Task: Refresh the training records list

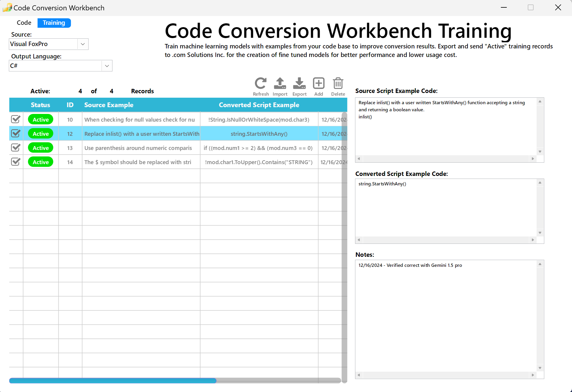Action: click(x=261, y=84)
